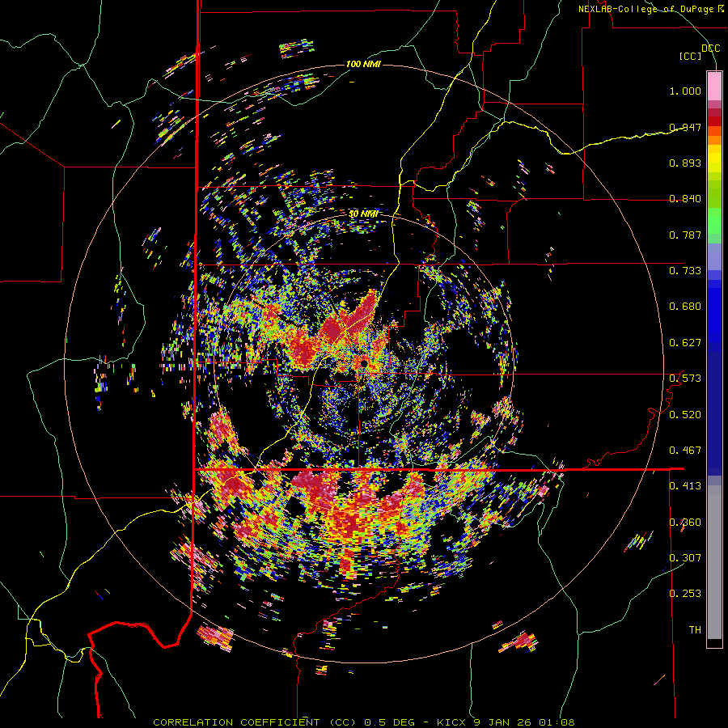The image size is (728, 728).
Task: Click the 0.787 scale value
Action: point(685,235)
